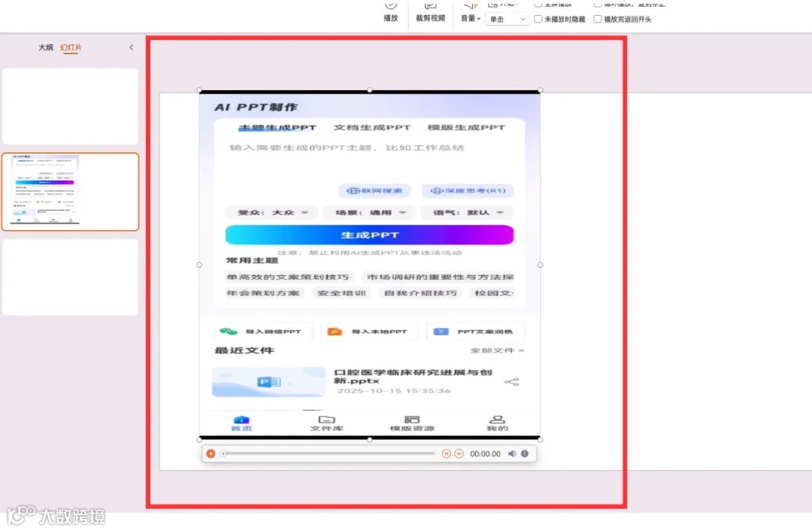This screenshot has width=812, height=531.
Task: Click the 安全培训 topic tag
Action: (x=342, y=293)
